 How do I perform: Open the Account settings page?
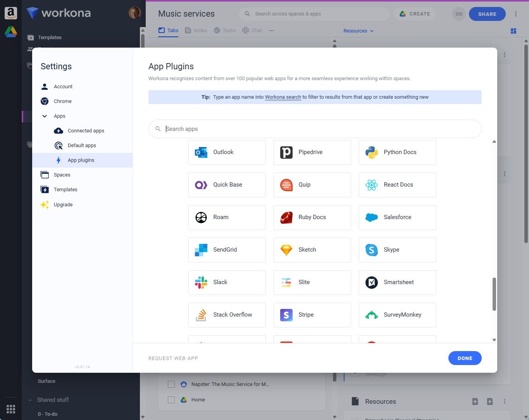point(63,87)
